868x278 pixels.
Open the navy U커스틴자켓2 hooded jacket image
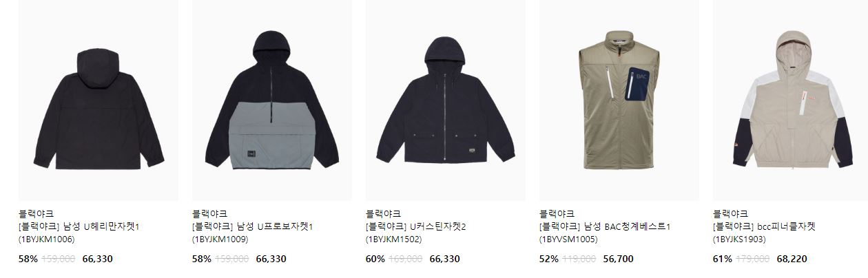point(445,100)
